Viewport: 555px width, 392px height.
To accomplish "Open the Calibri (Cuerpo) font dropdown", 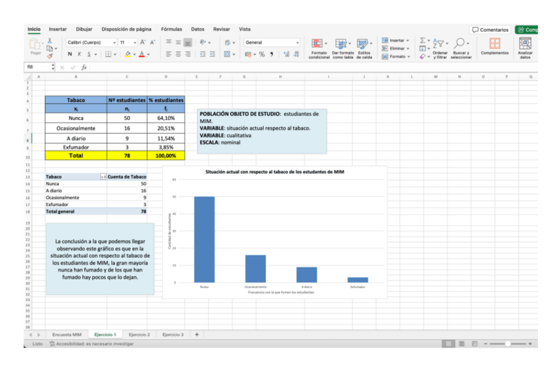I will (x=91, y=43).
